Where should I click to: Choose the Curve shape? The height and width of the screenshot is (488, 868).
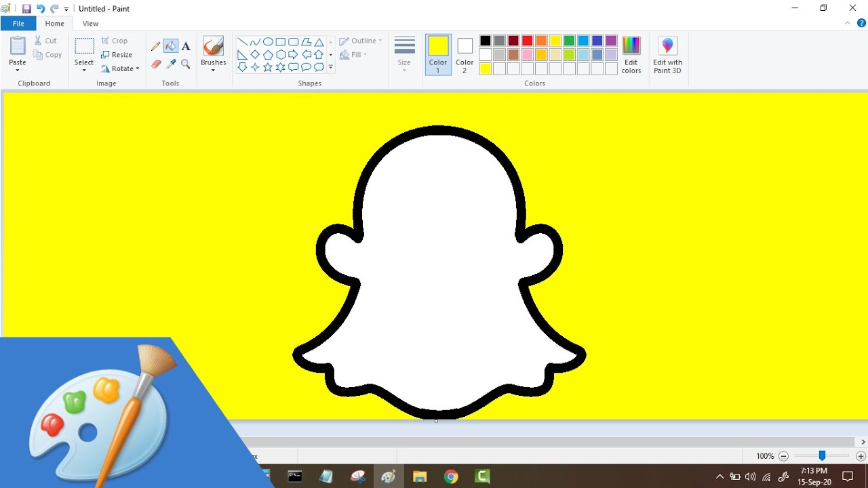pyautogui.click(x=255, y=41)
